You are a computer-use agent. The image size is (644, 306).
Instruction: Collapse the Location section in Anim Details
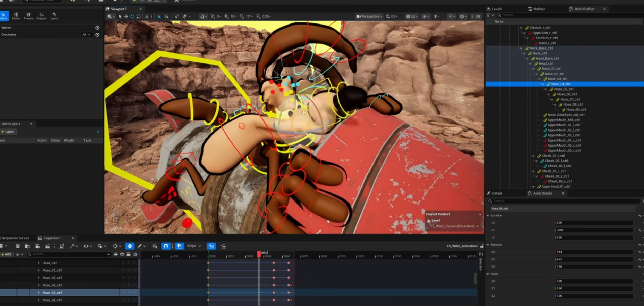pos(488,215)
